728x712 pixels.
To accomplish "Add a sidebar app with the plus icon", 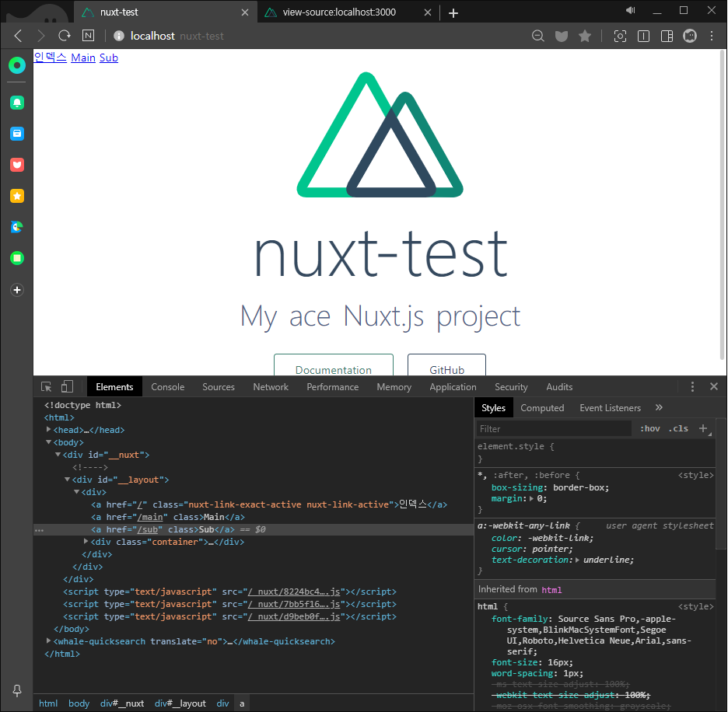I will pos(17,290).
